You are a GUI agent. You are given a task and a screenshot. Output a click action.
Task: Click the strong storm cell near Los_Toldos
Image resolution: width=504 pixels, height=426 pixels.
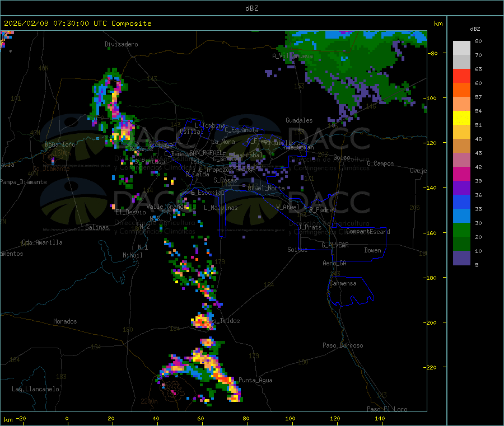coord(202,321)
